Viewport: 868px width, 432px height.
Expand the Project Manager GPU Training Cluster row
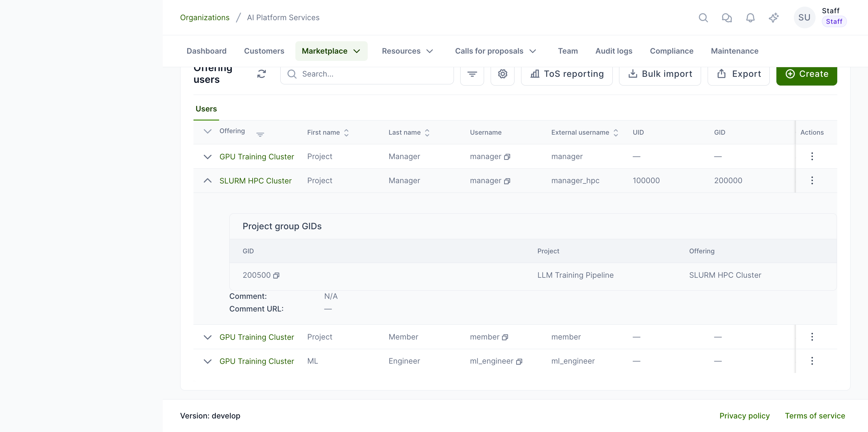click(208, 157)
